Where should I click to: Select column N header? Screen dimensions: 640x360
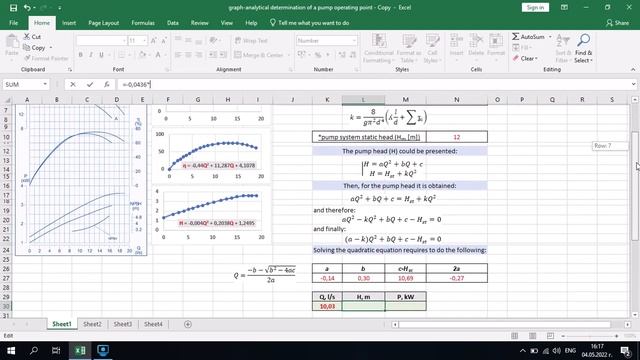point(456,100)
